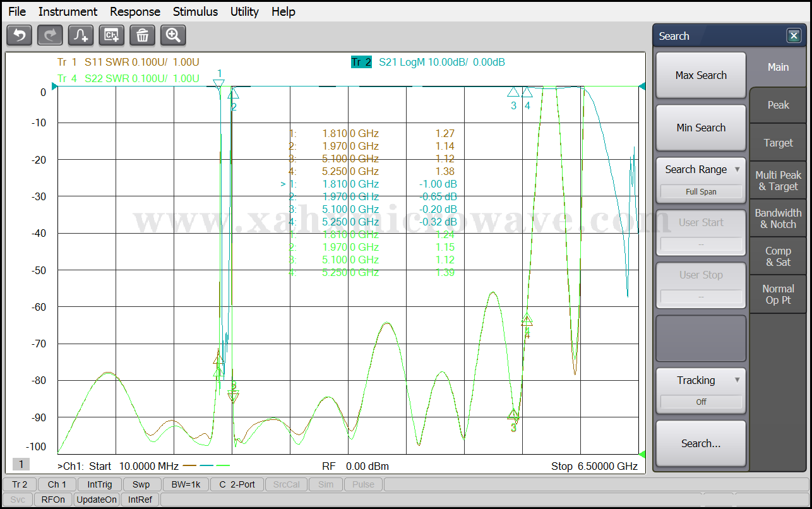Click S21 marker 3 on top of trace
Screen dimensions: 812x509
tap(513, 92)
